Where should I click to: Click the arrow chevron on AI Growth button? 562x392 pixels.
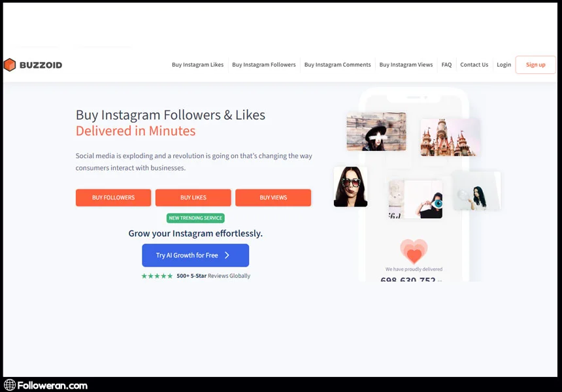coord(227,255)
